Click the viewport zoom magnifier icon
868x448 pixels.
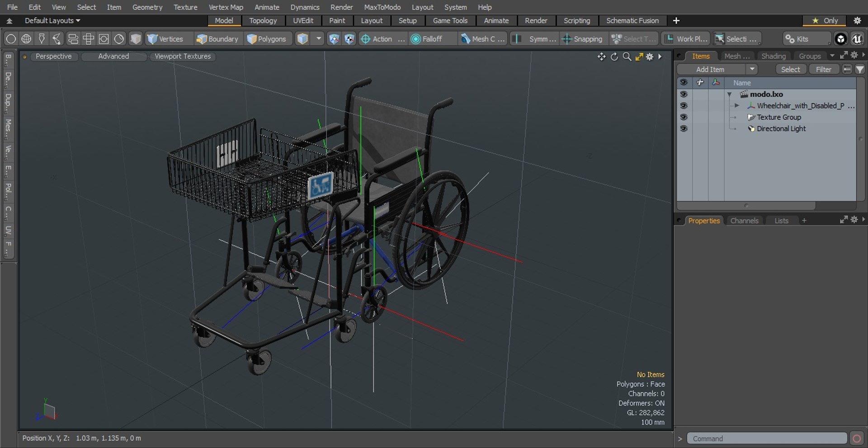point(627,57)
